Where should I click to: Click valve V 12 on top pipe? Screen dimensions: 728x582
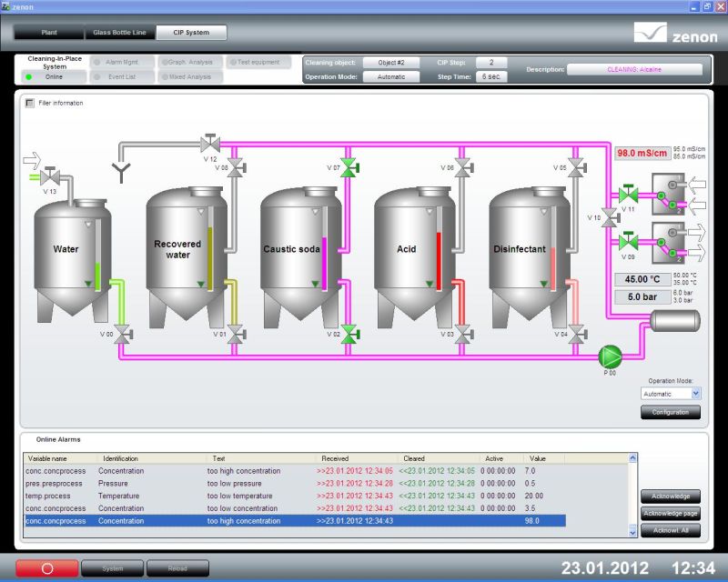click(x=210, y=143)
